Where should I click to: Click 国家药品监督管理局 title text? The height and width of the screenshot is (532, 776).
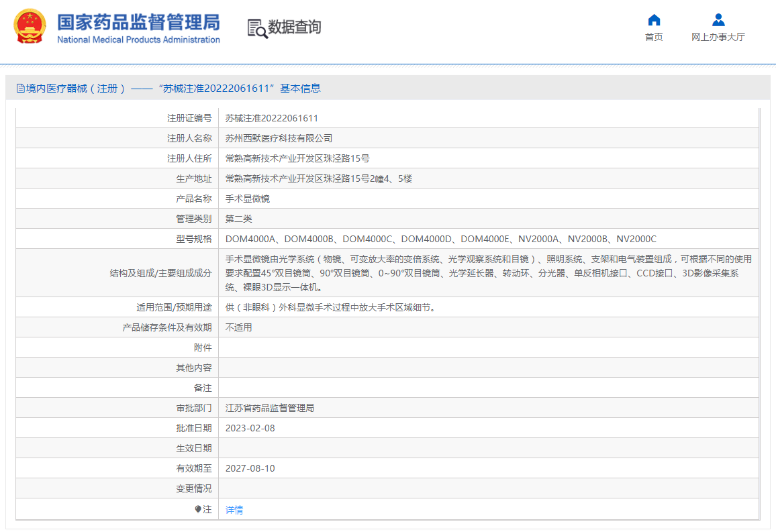coord(138,22)
